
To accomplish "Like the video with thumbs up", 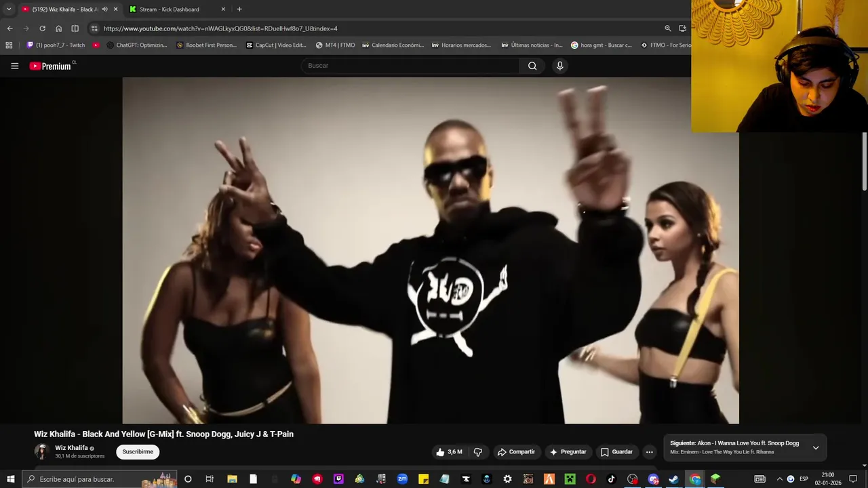I will [x=450, y=452].
